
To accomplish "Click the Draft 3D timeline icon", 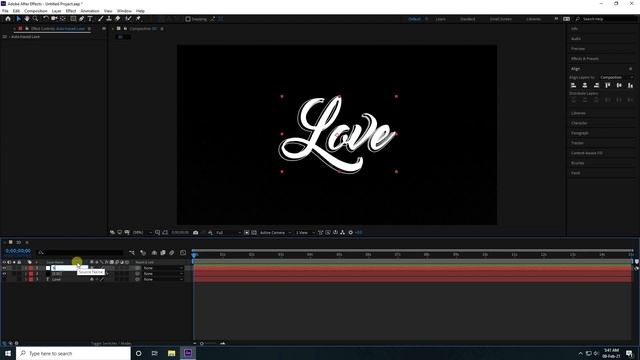I will pyautogui.click(x=143, y=253).
